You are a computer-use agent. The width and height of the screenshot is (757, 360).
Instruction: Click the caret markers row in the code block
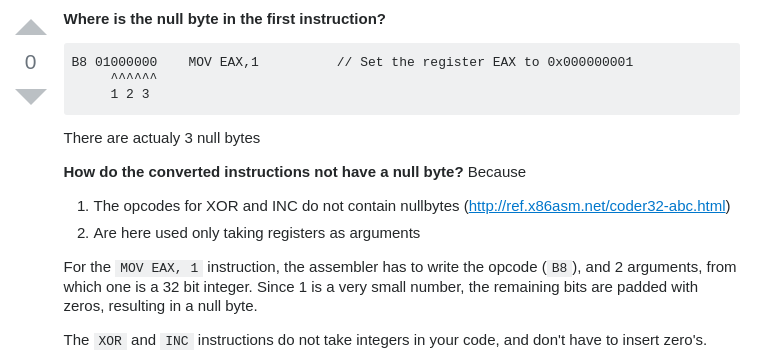coord(134,77)
